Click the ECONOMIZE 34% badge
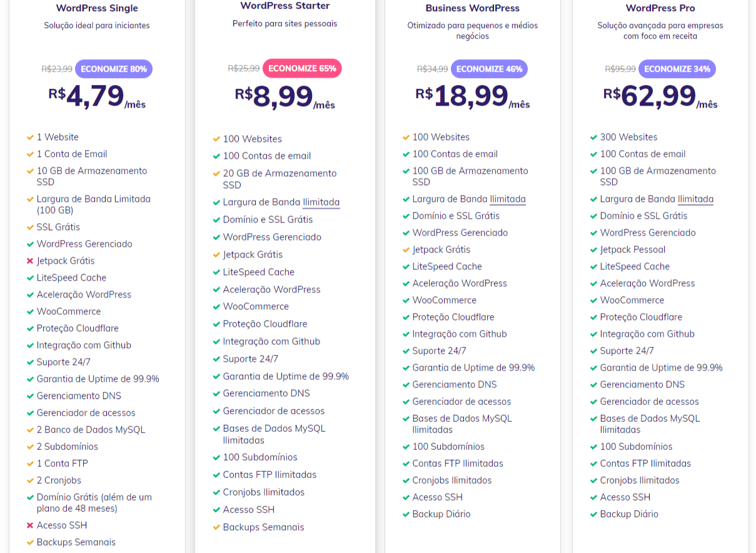This screenshot has height=553, width=756. pos(677,69)
